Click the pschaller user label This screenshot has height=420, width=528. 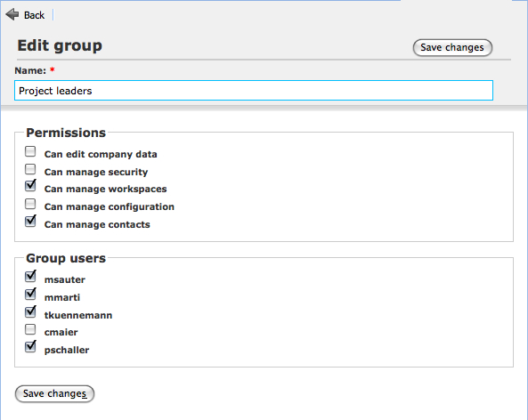point(67,350)
